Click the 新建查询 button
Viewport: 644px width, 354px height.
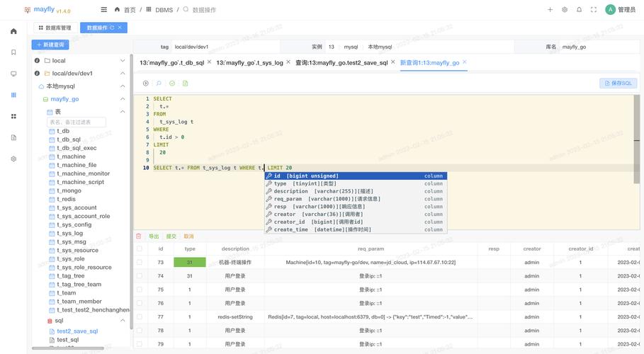tap(50, 45)
